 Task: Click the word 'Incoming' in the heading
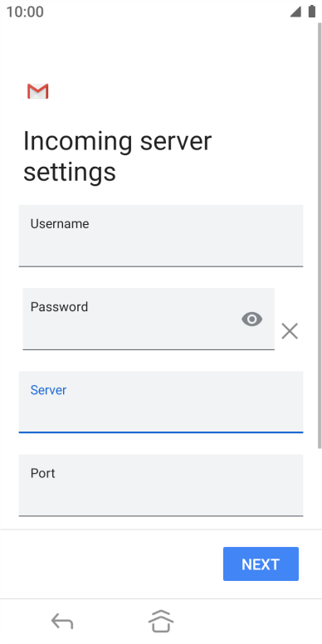78,143
